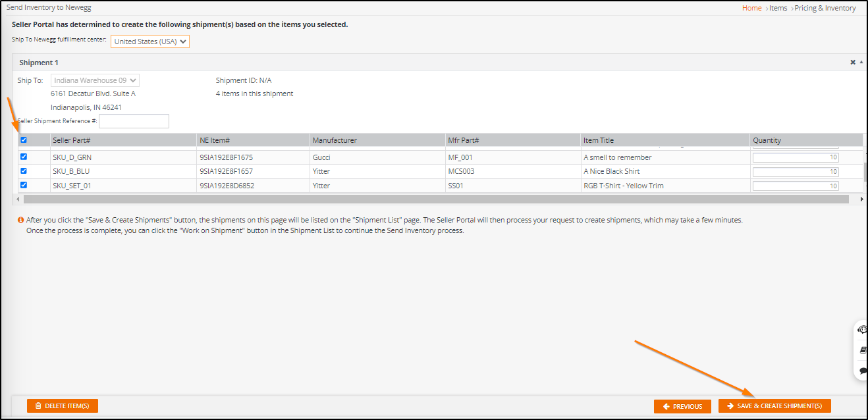
Task: Open Pricing & Inventory breadcrumb
Action: tap(825, 8)
